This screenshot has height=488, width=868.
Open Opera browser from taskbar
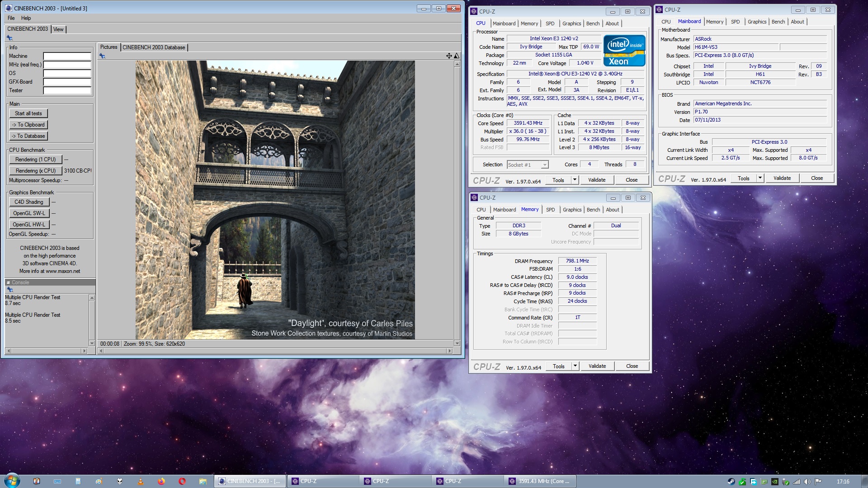point(182,481)
